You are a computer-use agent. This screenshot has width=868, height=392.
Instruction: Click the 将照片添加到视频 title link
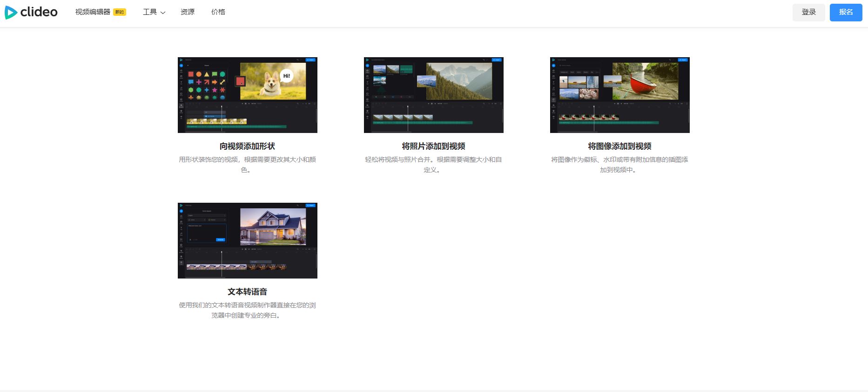[x=434, y=146]
